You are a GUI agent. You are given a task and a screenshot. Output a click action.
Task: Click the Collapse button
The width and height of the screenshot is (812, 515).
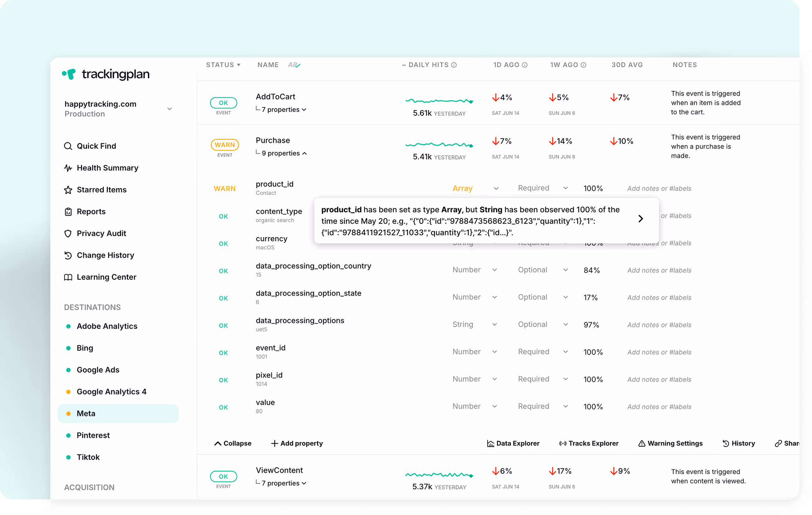(233, 443)
